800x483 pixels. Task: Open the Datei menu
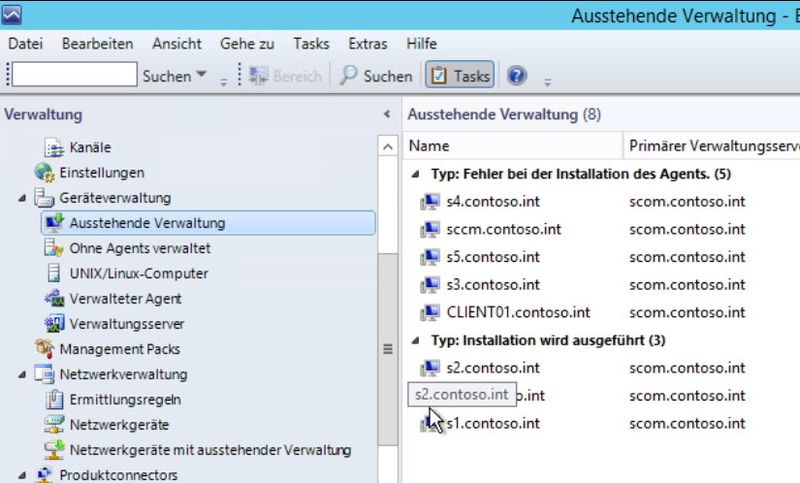tap(26, 44)
